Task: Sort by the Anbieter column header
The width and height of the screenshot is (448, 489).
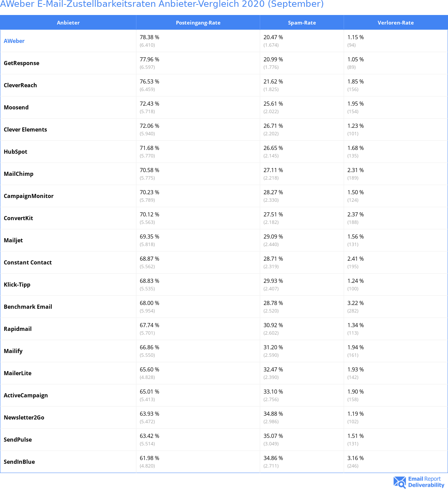Action: tap(68, 22)
